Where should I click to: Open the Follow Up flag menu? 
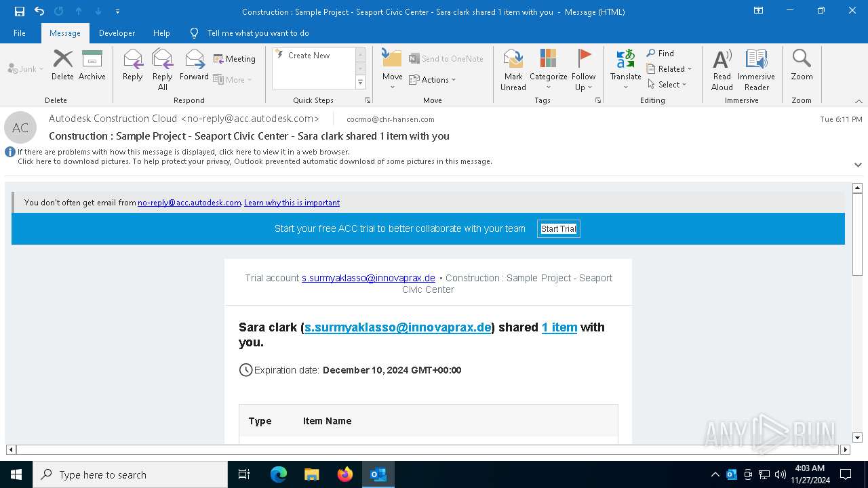(583, 69)
